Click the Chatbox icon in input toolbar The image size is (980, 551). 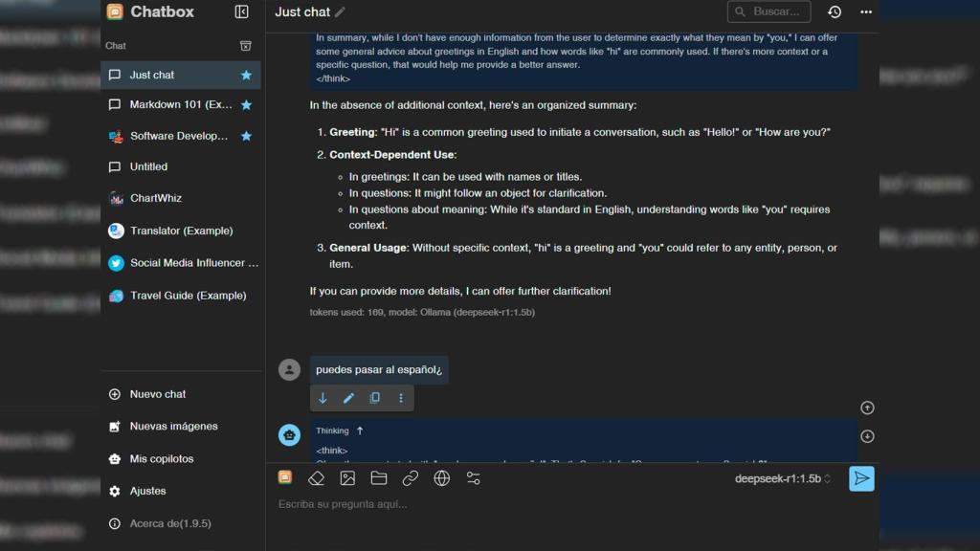click(285, 478)
